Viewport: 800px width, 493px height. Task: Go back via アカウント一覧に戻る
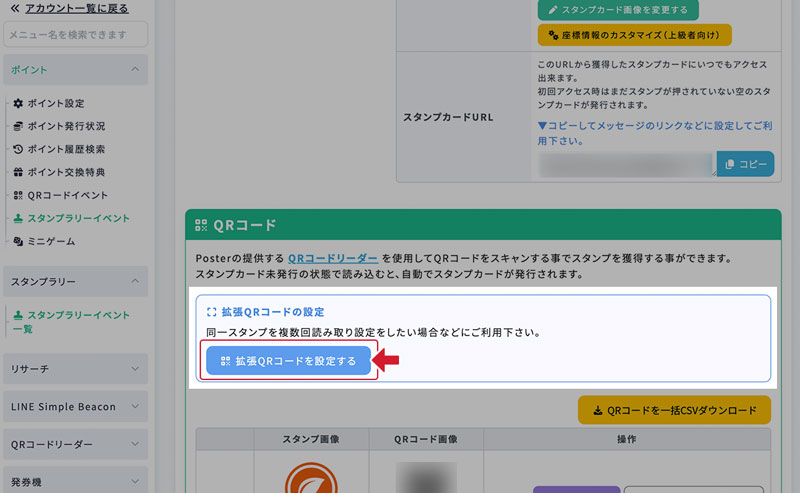click(74, 8)
